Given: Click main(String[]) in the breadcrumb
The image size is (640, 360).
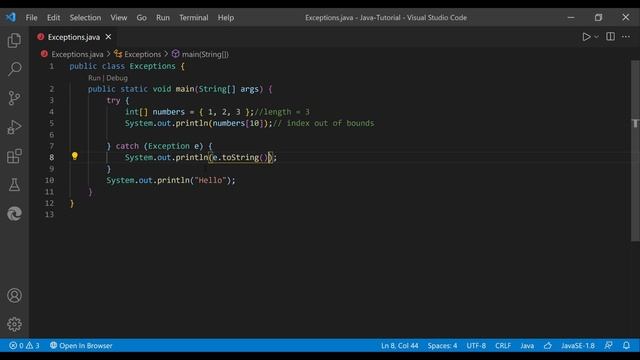Looking at the screenshot, I should (205, 54).
